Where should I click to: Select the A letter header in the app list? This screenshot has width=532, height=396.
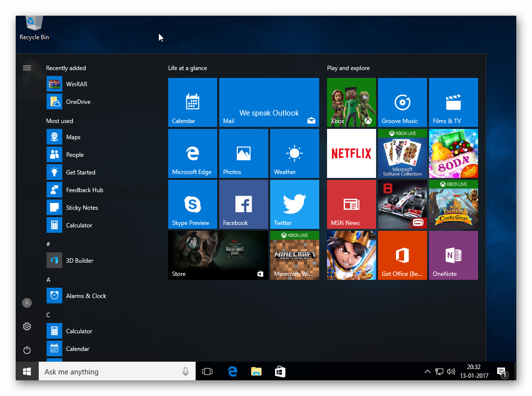click(x=48, y=280)
